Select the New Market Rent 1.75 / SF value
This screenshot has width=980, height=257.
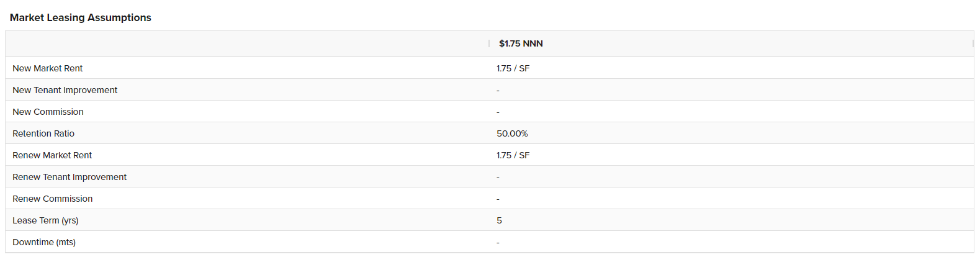513,68
